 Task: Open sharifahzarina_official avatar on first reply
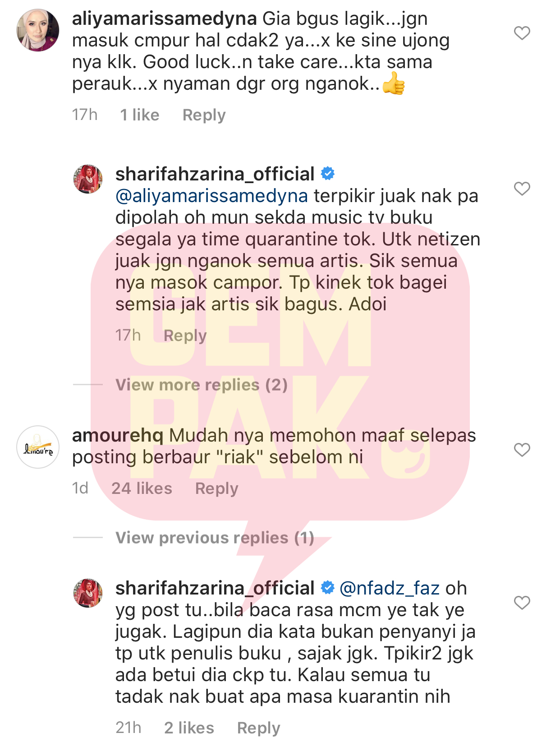click(x=88, y=179)
